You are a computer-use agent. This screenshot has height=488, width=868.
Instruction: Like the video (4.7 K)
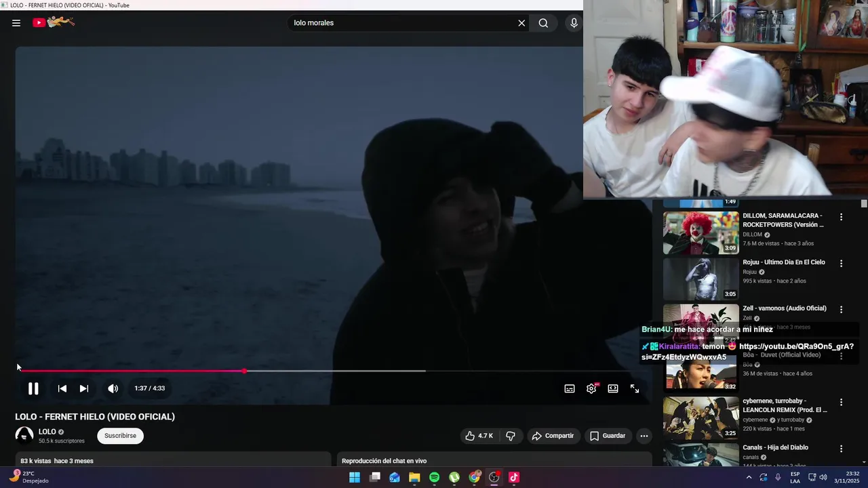pyautogui.click(x=479, y=436)
